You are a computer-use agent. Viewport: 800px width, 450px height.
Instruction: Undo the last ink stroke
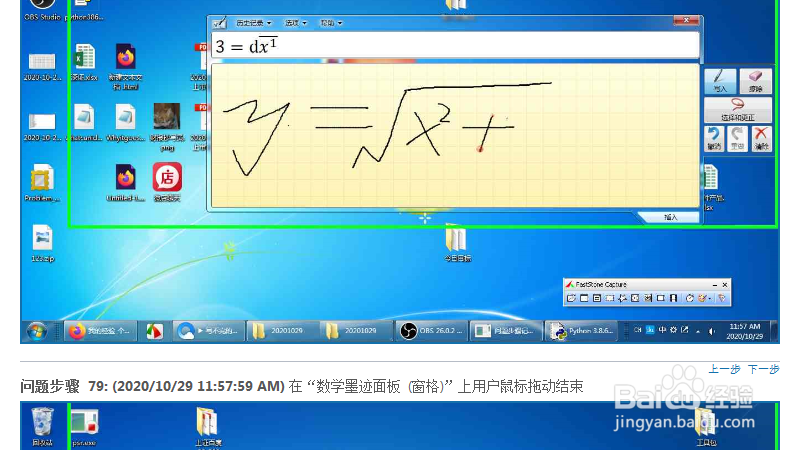714,138
